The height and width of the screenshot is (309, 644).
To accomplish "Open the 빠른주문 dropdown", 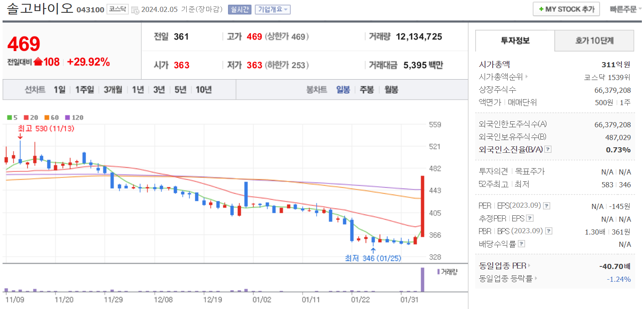I will [625, 9].
